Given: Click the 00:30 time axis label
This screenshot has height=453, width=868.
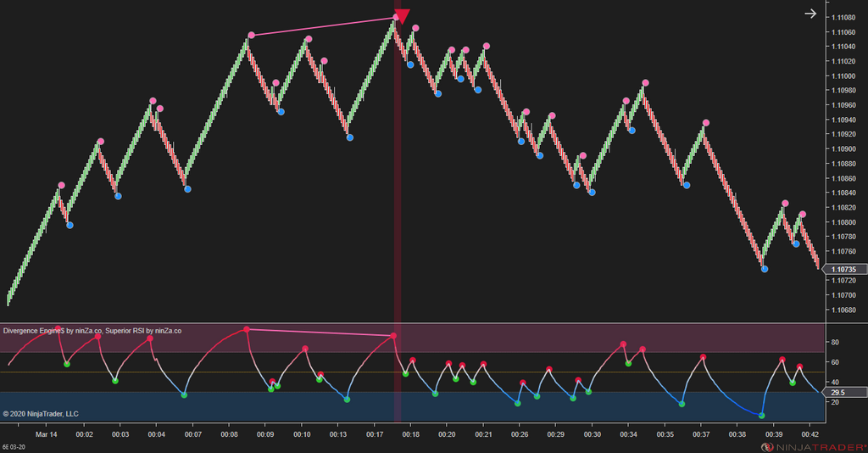Looking at the screenshot, I should (x=592, y=434).
